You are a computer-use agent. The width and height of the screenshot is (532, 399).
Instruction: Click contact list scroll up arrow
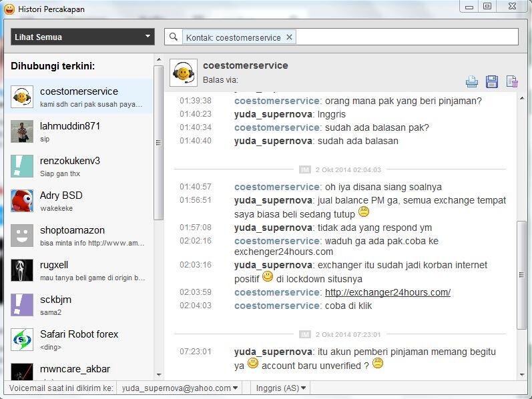tap(158, 59)
